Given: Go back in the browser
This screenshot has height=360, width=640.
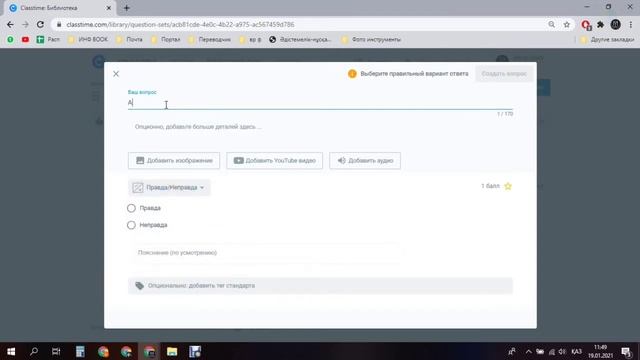Looking at the screenshot, I should tap(10, 24).
